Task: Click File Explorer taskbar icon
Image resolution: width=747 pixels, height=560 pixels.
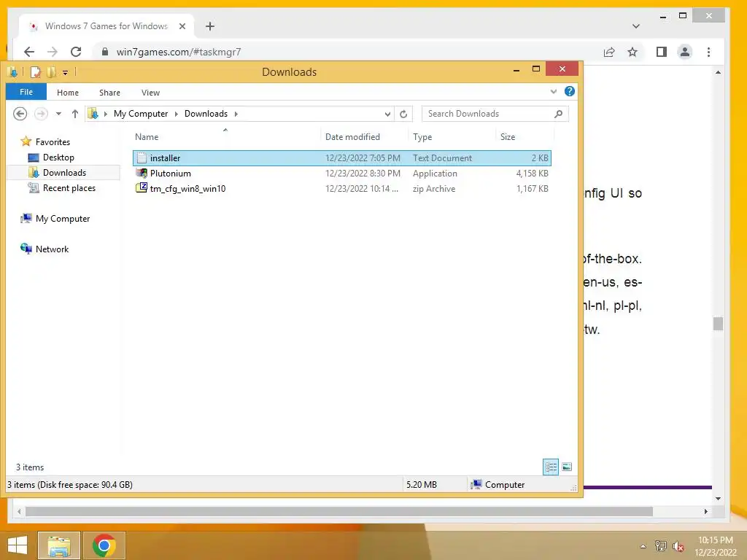Action: click(x=59, y=545)
